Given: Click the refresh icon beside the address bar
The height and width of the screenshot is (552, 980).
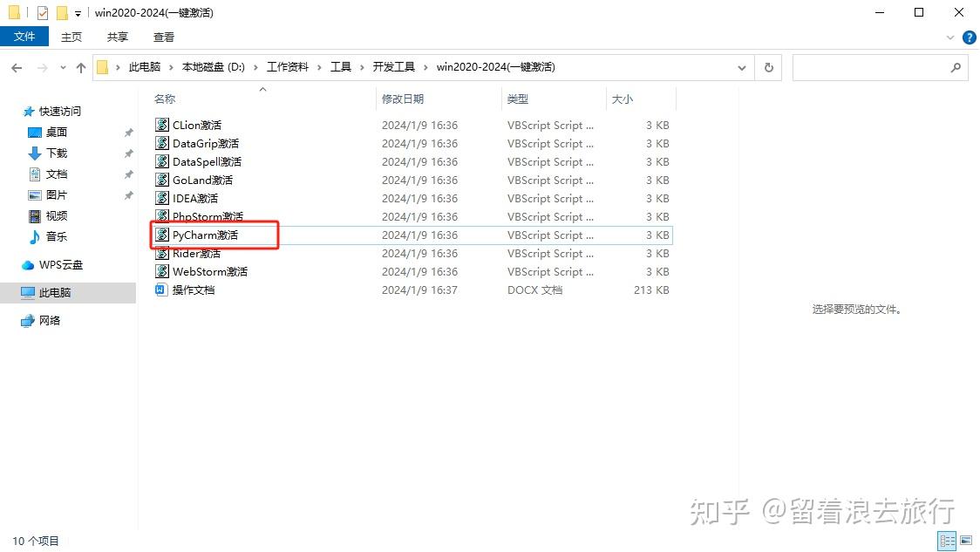Looking at the screenshot, I should coord(768,67).
